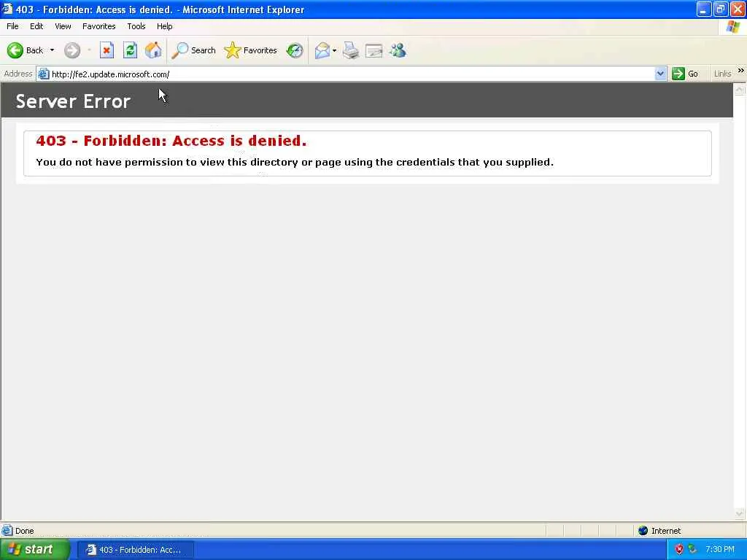
Task: Click the Internet zone globe in status bar
Action: coord(643,531)
